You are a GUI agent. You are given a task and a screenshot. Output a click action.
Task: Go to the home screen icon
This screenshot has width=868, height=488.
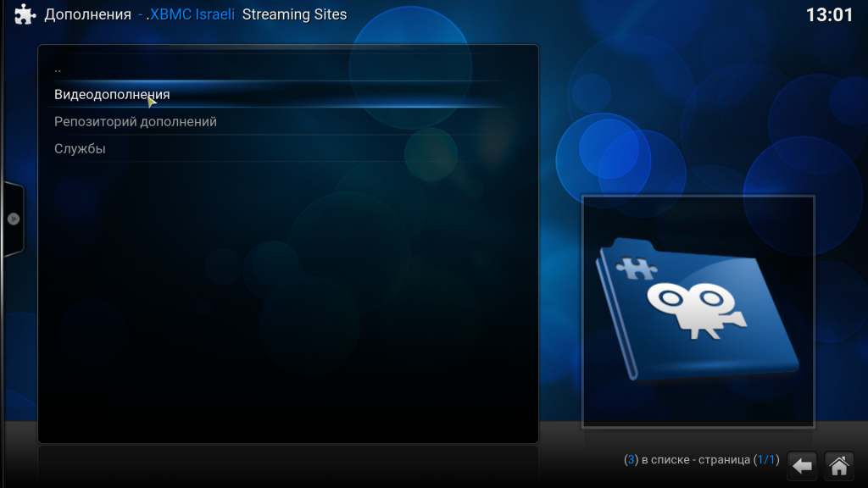(x=839, y=466)
